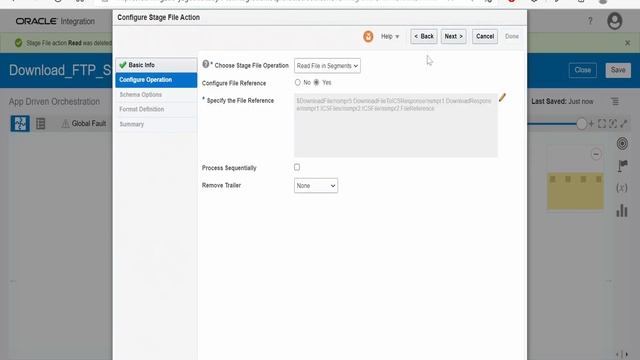Open the bar chart icon in side panel
Screen dimensions: 640x360
tap(622, 210)
